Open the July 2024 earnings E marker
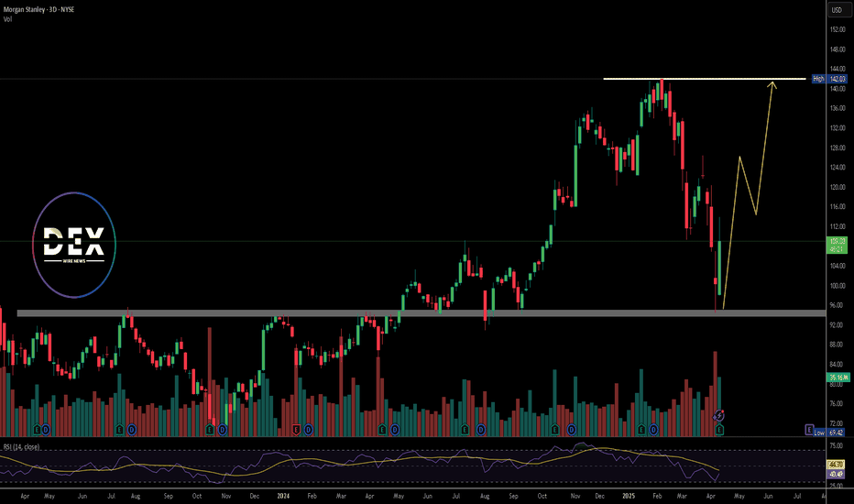Viewport: 854px width, 504px height. click(x=465, y=430)
